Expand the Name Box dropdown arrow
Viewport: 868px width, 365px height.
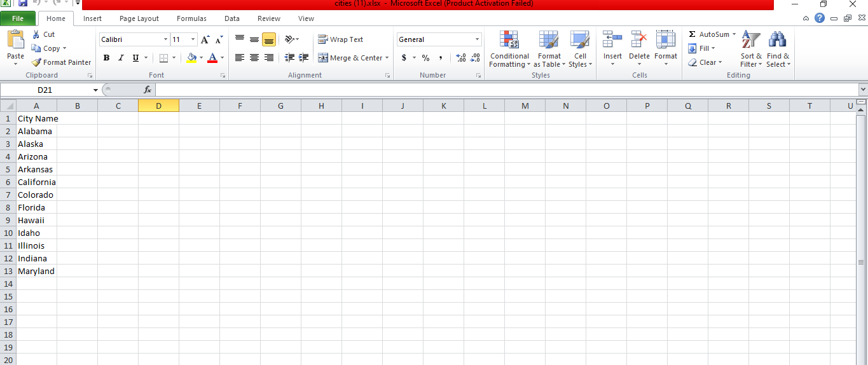[x=95, y=90]
